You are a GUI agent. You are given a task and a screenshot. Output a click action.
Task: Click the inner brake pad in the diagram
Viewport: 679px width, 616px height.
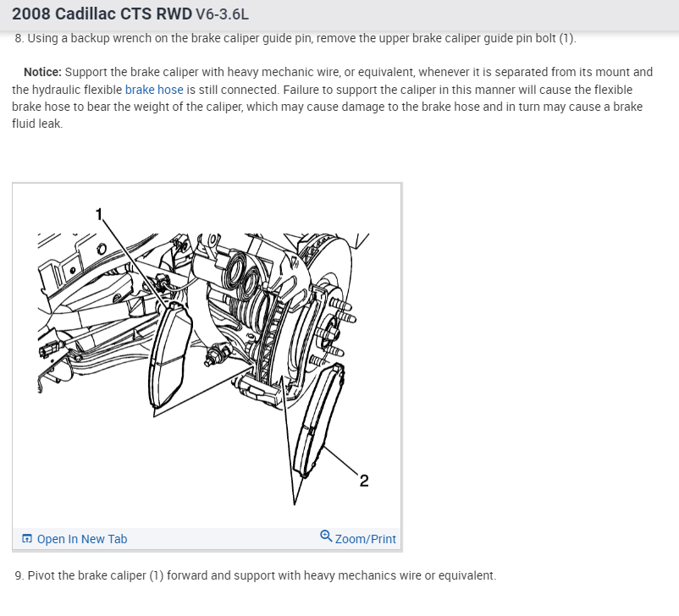[169, 356]
